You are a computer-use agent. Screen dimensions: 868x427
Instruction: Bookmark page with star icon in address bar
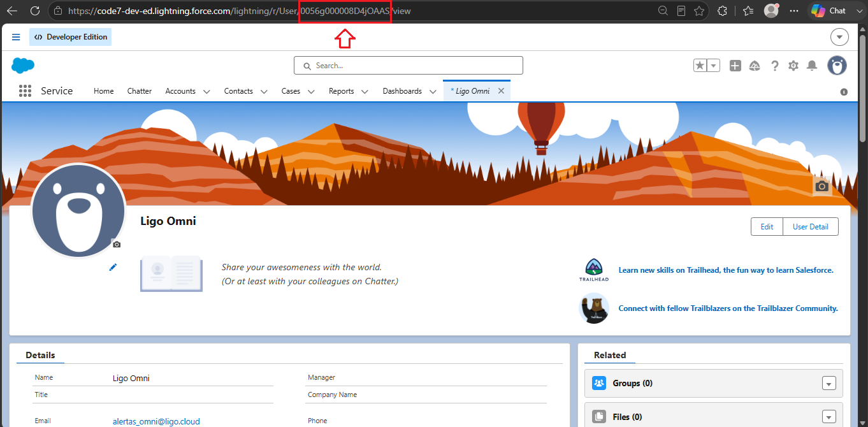click(699, 11)
